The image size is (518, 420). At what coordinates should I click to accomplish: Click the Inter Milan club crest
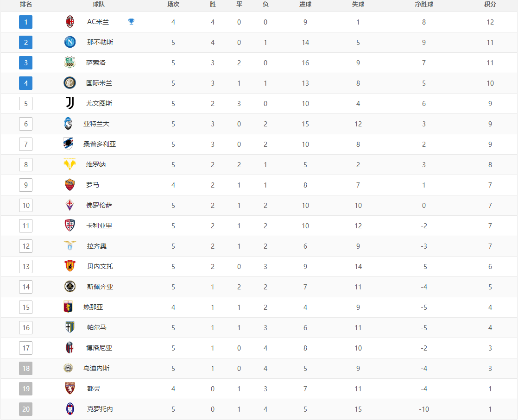(69, 83)
